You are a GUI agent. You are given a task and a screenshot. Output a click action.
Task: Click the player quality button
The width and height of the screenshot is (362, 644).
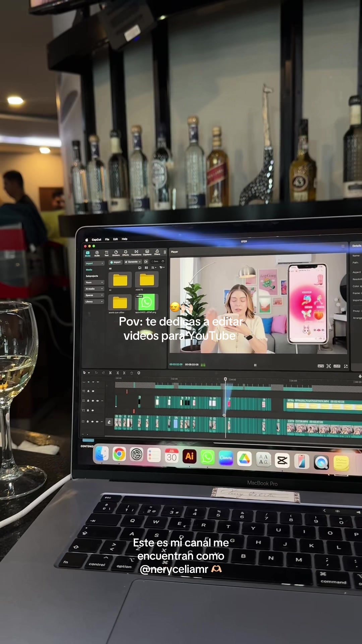[321, 366]
